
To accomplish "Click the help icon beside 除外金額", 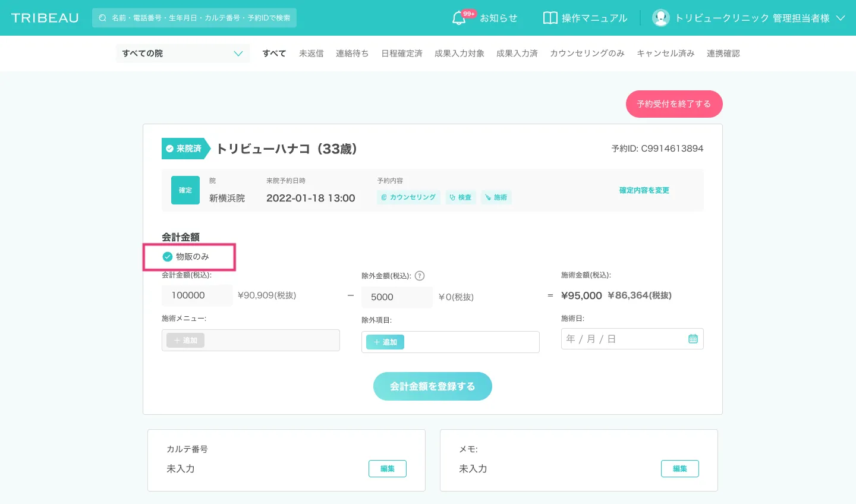I will pos(420,276).
